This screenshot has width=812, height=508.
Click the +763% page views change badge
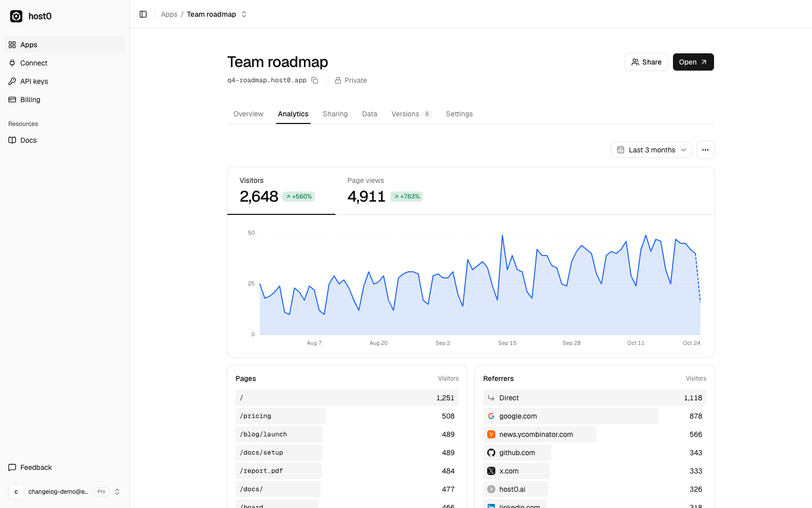coord(407,197)
